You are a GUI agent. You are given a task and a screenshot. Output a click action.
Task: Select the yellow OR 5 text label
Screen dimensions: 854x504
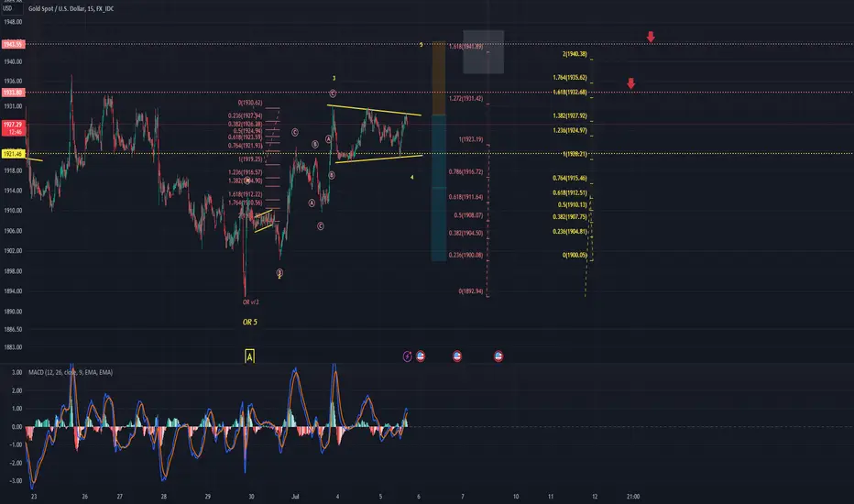click(250, 322)
